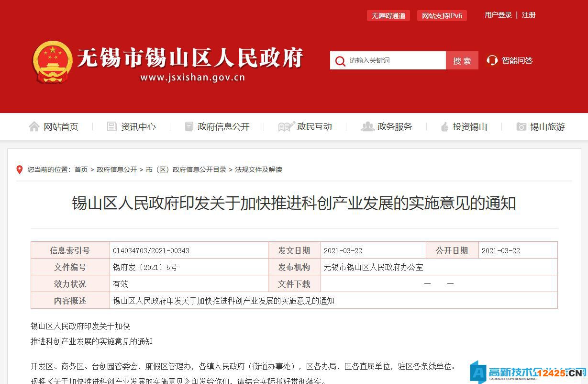Click the headset icon for 智能问答
Viewport: 588px width, 384px height.
click(492, 60)
